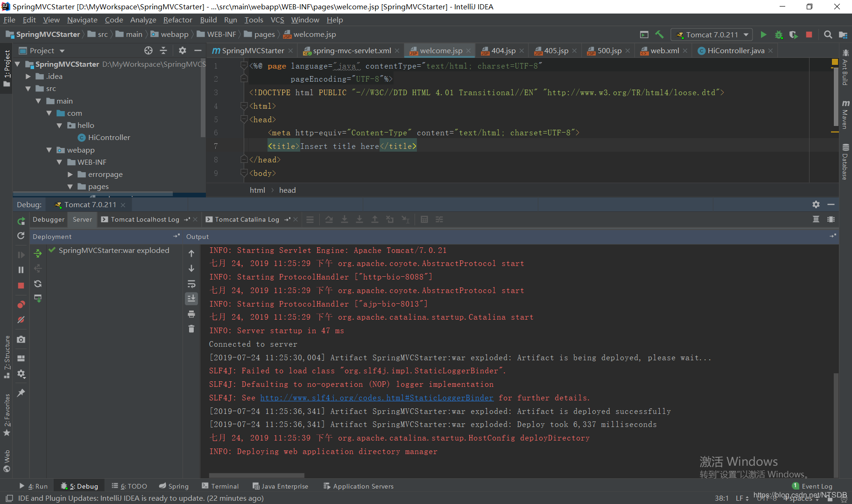The width and height of the screenshot is (852, 504).
Task: Collapse the webapp folder in project tree
Action: pos(49,150)
